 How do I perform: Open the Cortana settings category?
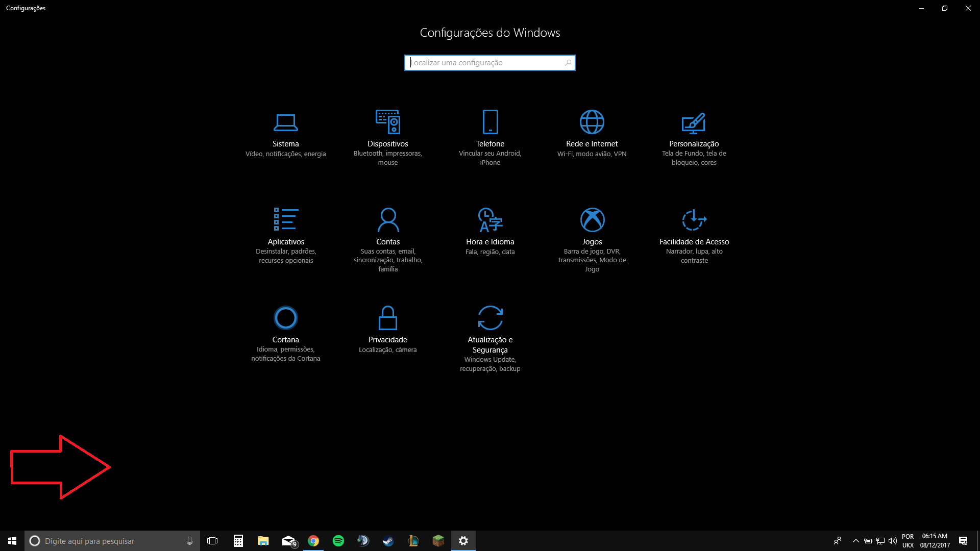[286, 334]
